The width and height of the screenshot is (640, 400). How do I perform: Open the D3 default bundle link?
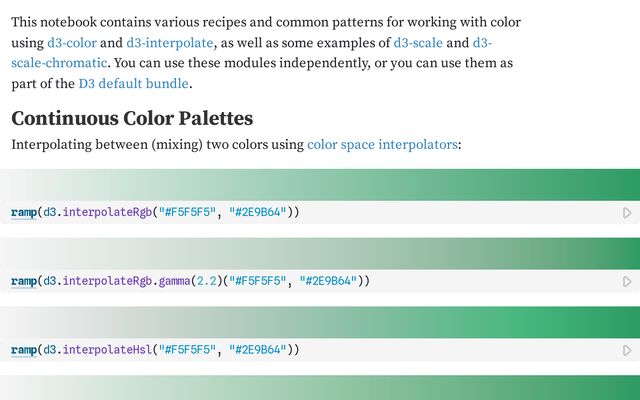134,83
